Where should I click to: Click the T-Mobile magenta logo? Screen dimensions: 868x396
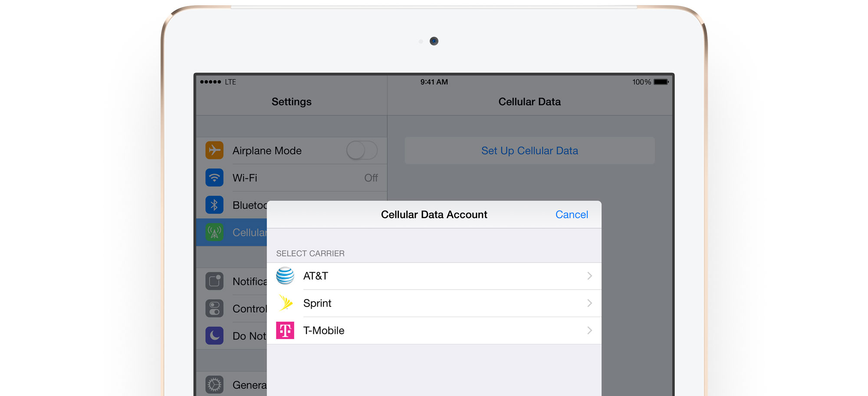[x=285, y=330]
